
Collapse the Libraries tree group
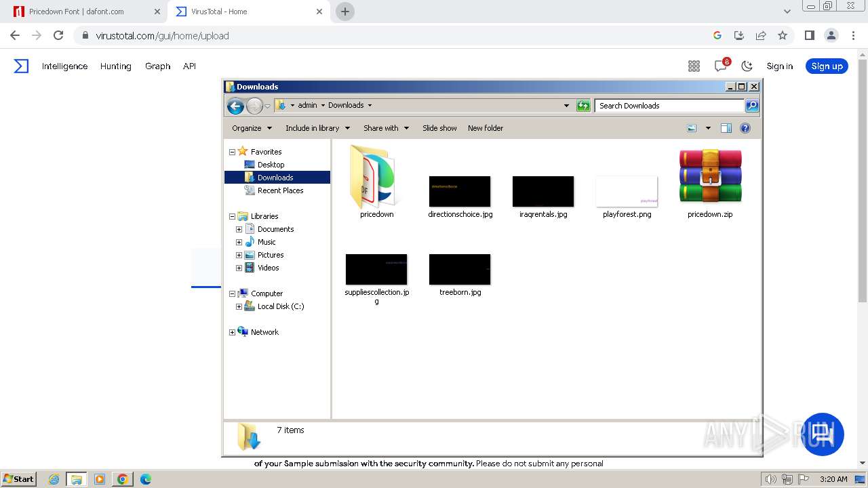pos(232,216)
